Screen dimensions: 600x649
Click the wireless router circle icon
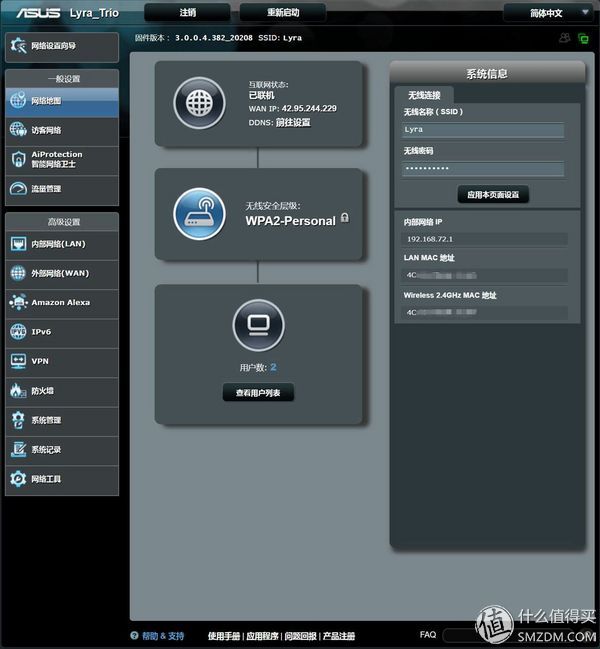click(x=199, y=214)
